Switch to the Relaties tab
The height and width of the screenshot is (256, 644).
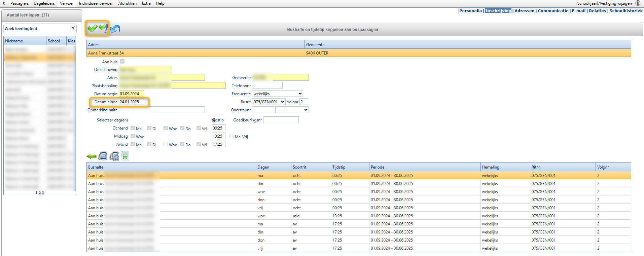[598, 11]
